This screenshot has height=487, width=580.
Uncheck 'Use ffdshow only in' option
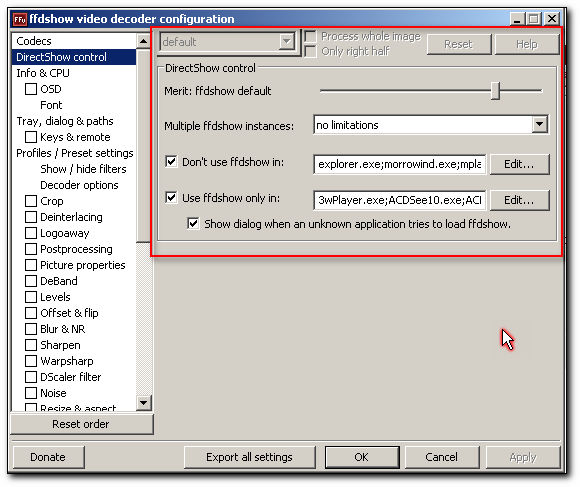(x=171, y=197)
